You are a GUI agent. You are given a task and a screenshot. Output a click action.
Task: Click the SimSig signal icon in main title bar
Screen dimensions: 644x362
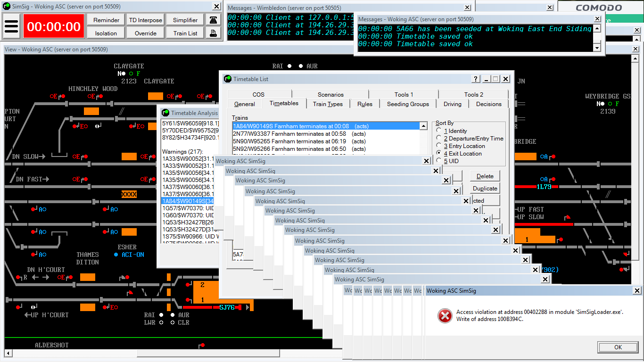click(6, 7)
